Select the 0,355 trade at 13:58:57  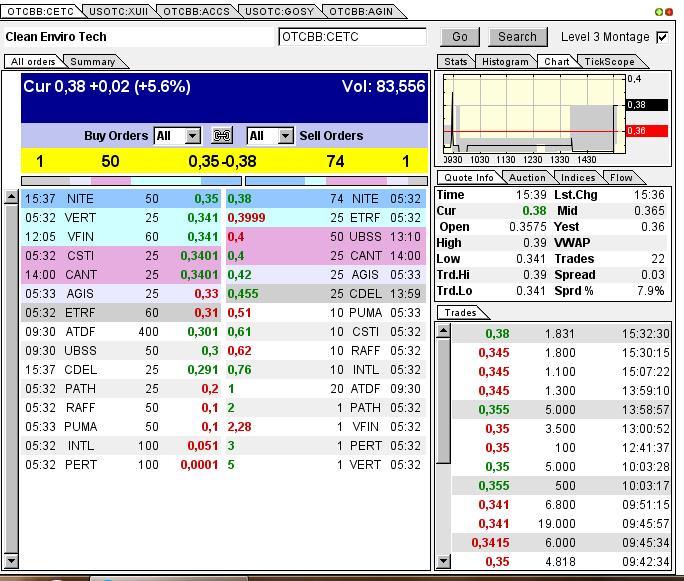tap(561, 410)
